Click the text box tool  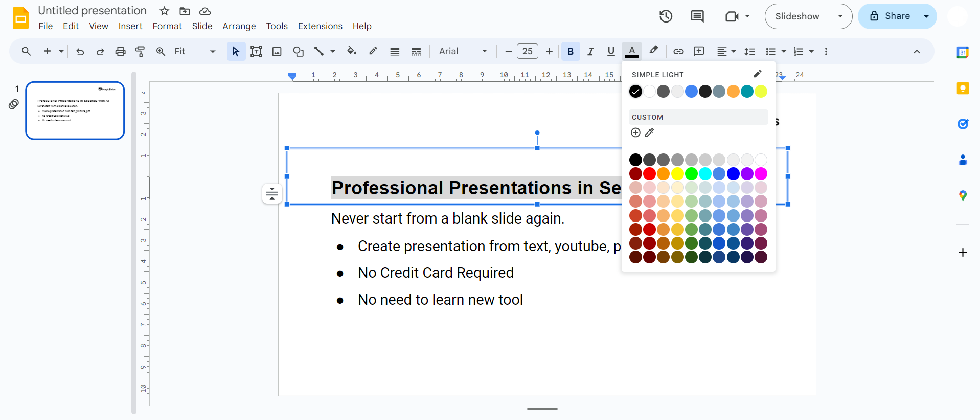pyautogui.click(x=256, y=51)
